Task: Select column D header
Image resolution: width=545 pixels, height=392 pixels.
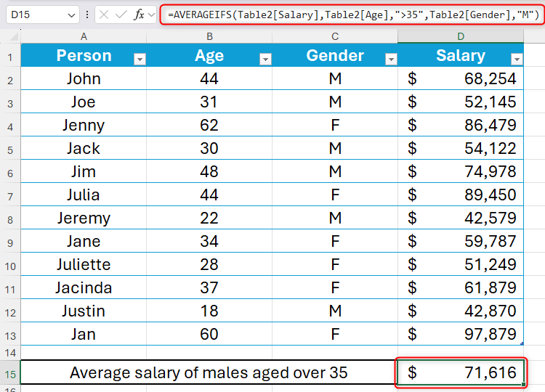Action: click(461, 36)
